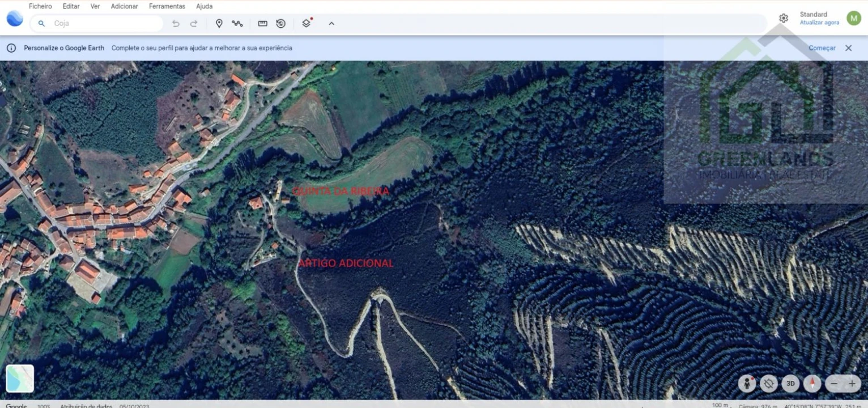Screen dimensions: 868x408
Task: Open the Ferramentas menu
Action: click(167, 6)
